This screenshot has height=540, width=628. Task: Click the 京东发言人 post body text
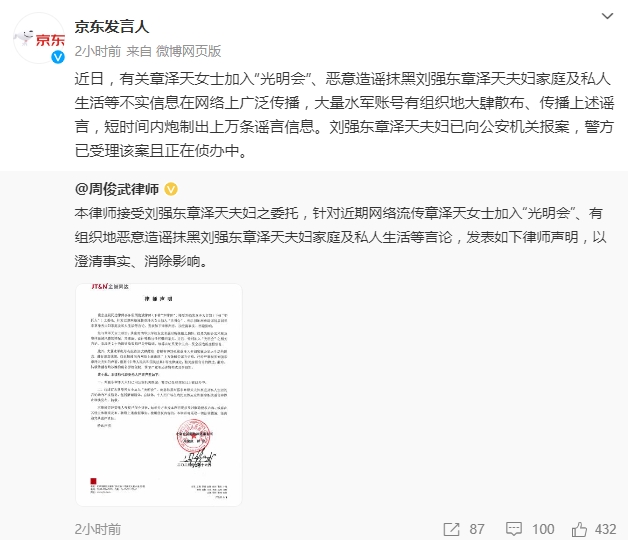[x=344, y=115]
